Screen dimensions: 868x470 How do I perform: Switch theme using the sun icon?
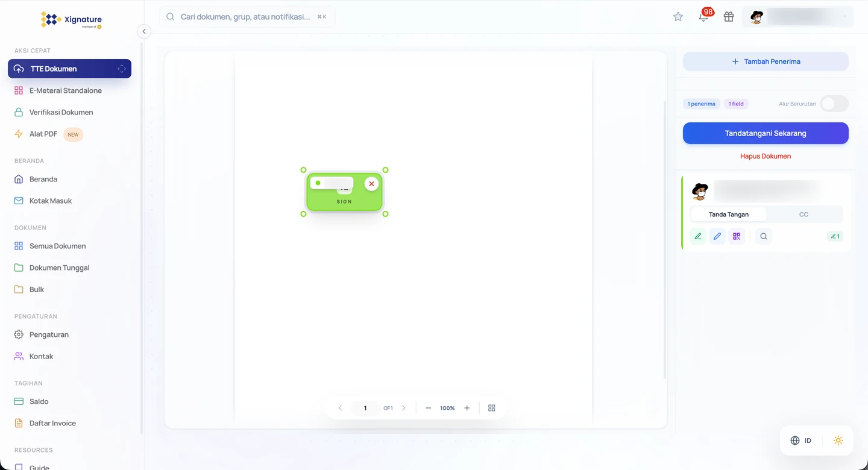point(838,440)
